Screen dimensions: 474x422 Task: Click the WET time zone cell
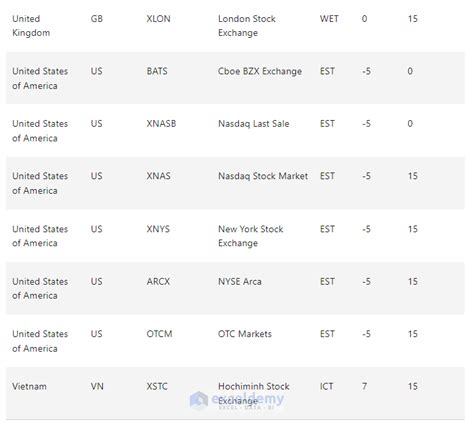tap(329, 19)
